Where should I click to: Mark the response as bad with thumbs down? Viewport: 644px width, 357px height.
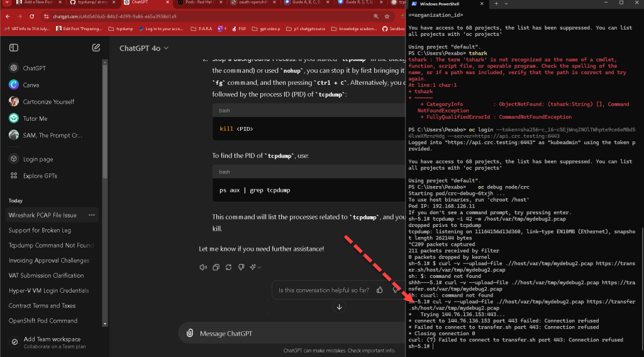(241, 267)
